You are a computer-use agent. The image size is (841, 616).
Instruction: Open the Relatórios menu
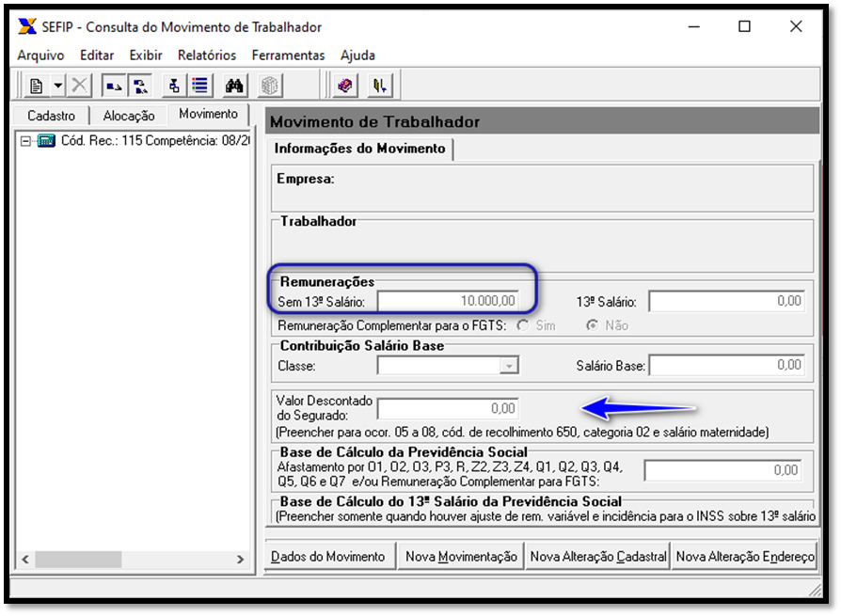point(207,55)
